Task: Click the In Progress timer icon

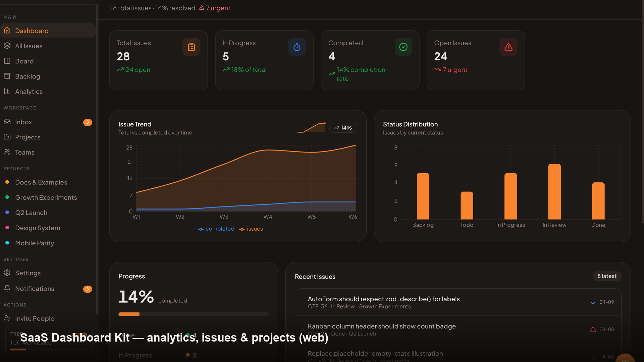Action: coord(297,47)
